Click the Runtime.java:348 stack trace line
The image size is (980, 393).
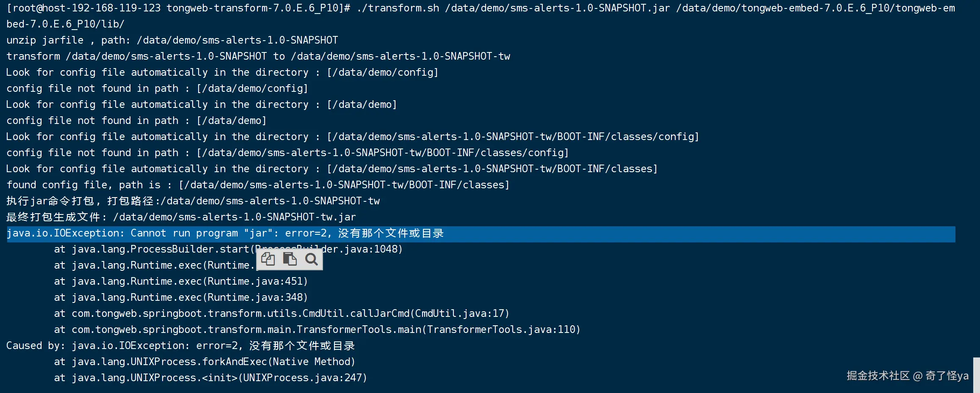click(180, 297)
